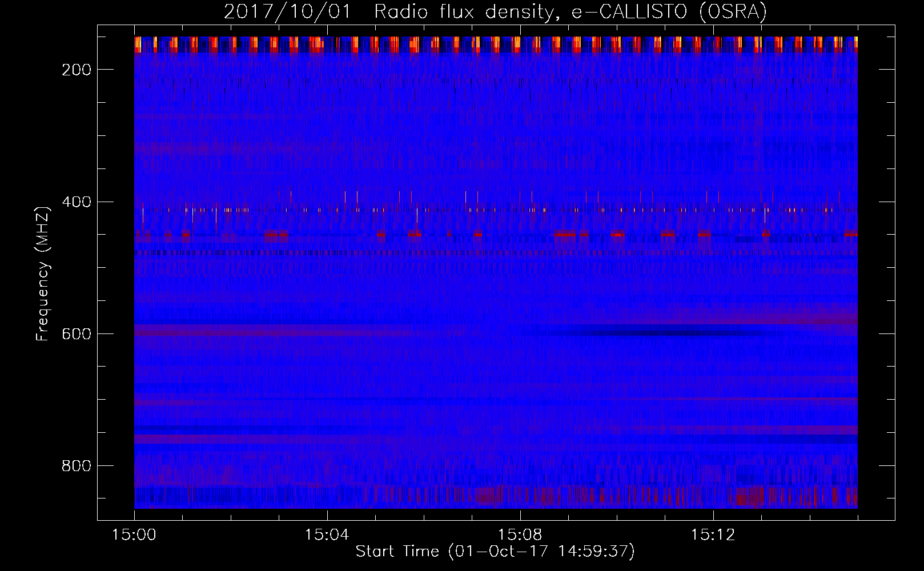Screen dimensions: 924x571
Task: Click the 600 frequency tick label
Action: 77,334
